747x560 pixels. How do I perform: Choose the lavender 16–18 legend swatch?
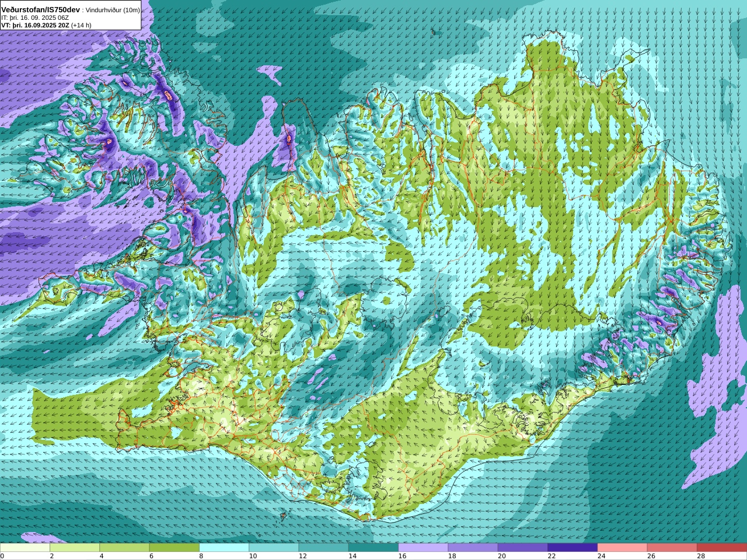[x=423, y=548]
